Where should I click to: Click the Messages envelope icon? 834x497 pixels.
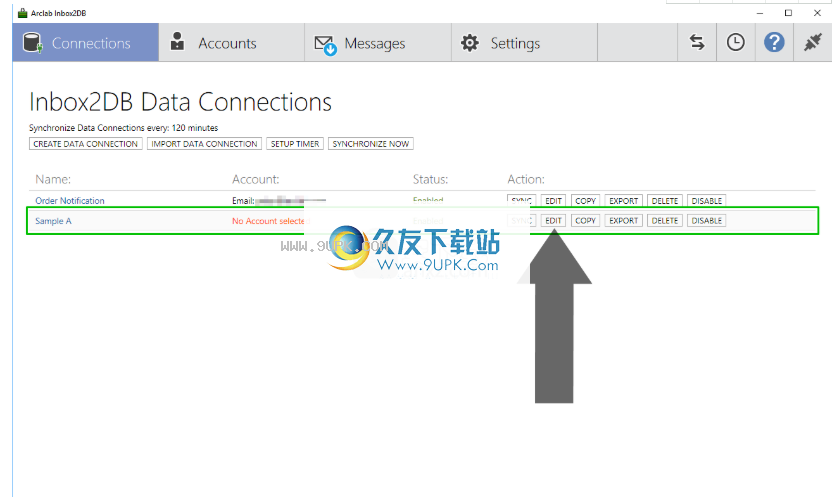pyautogui.click(x=325, y=45)
